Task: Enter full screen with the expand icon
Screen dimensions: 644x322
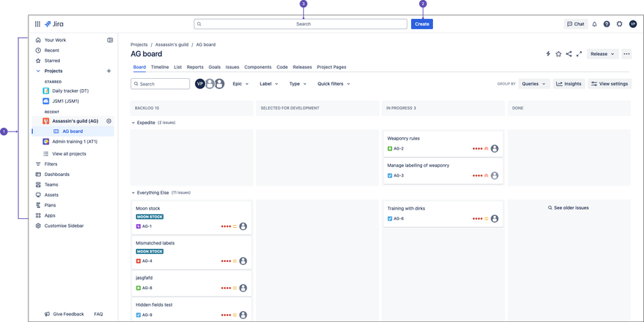Action: [x=579, y=54]
